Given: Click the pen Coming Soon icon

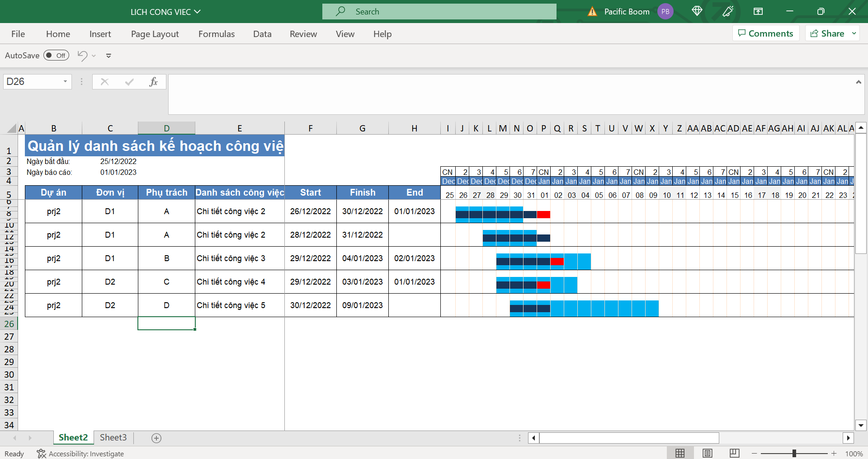Looking at the screenshot, I should pyautogui.click(x=728, y=11).
